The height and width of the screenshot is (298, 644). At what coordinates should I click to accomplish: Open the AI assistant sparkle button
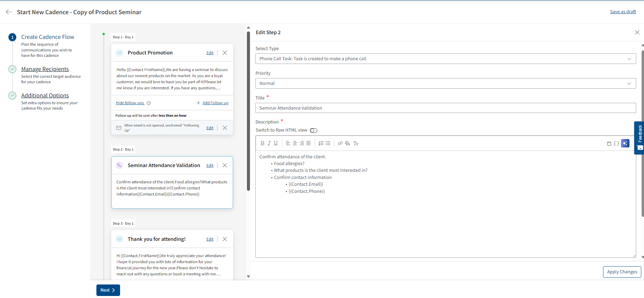tap(625, 143)
